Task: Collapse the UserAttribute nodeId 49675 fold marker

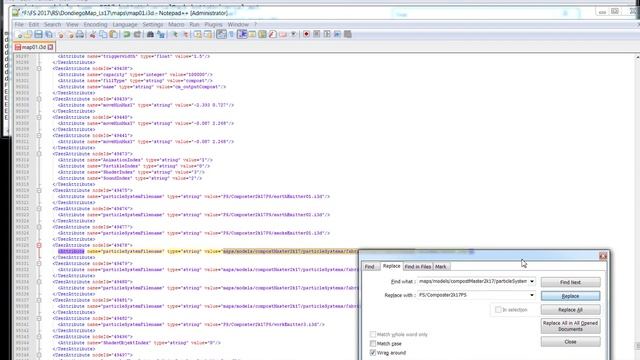Action: [39, 190]
